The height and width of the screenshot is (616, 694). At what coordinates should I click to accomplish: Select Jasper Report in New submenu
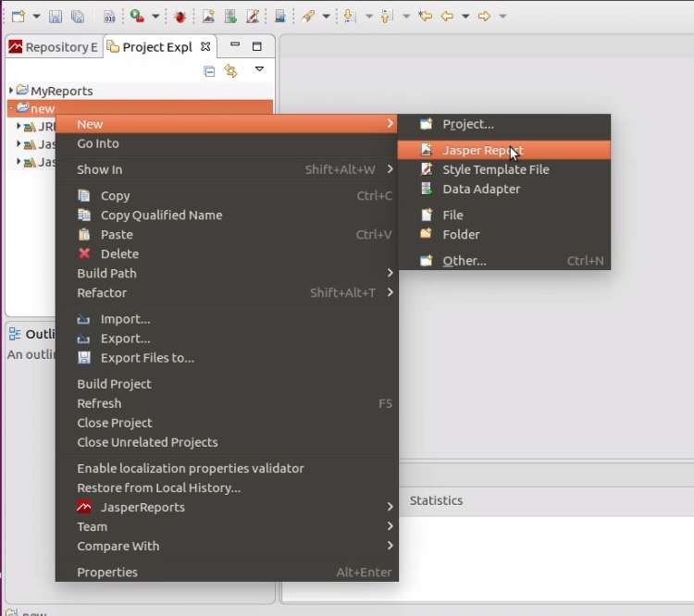(x=504, y=151)
